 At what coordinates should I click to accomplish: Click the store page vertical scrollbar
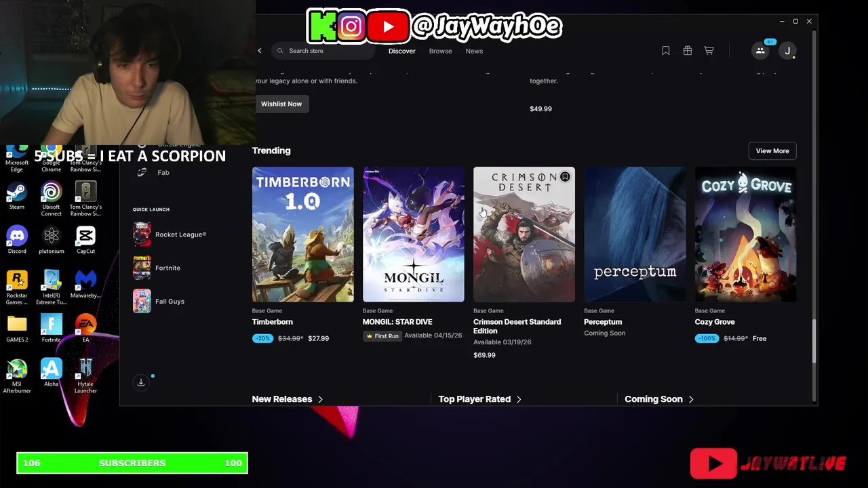(815, 340)
